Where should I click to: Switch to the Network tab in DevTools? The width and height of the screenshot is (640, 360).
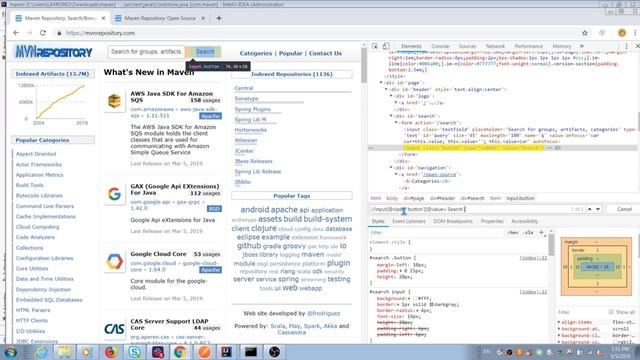[495, 46]
